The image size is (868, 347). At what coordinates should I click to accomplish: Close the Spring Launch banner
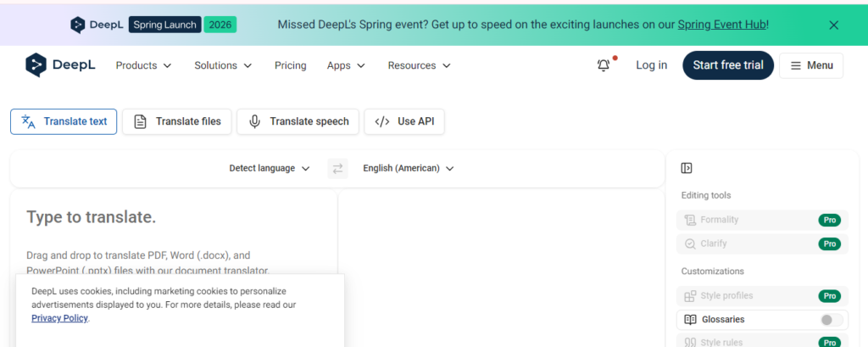834,25
